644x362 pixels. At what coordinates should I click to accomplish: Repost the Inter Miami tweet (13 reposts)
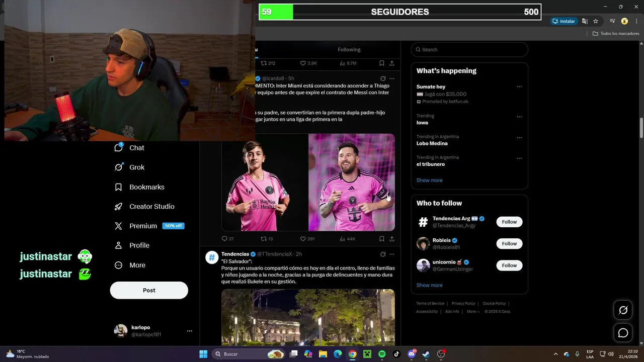pyautogui.click(x=267, y=239)
